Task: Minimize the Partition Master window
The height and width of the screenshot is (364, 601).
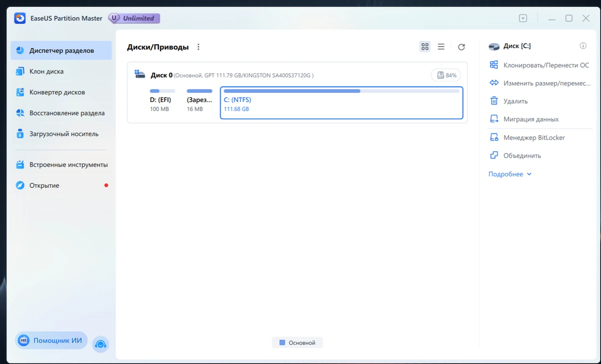Action: [x=552, y=19]
